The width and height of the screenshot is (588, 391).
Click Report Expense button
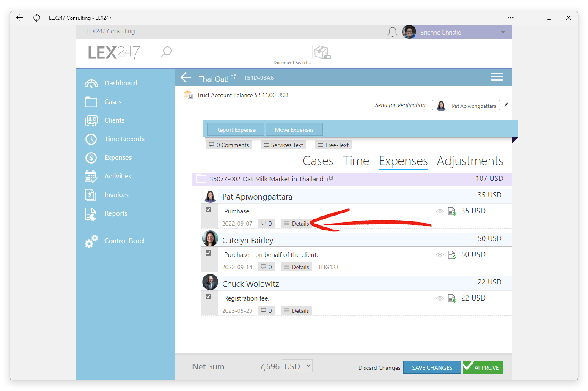[236, 130]
